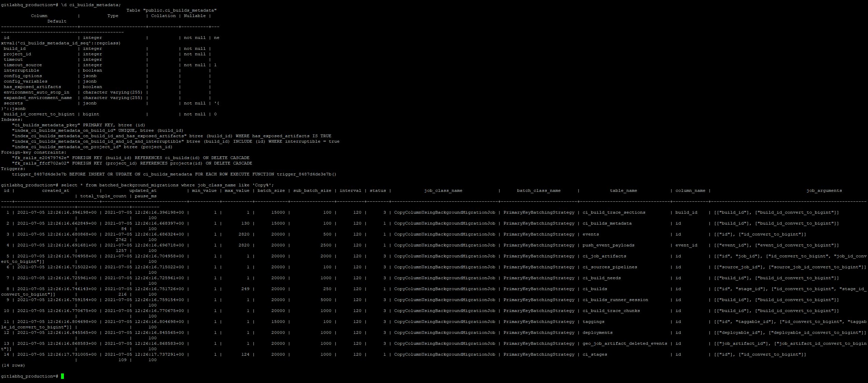Click the 'expanded_environment_name' column name

tap(38, 98)
